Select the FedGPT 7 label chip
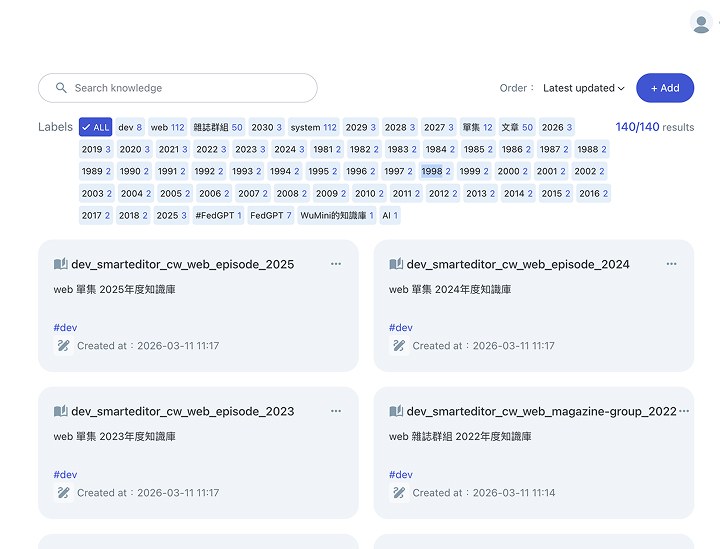 coord(270,215)
